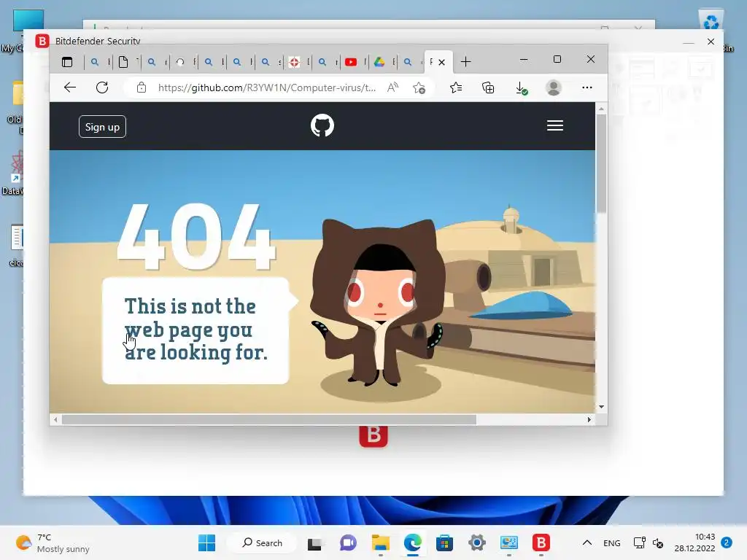
Task: Open the notification badge showing 2
Action: tap(727, 542)
